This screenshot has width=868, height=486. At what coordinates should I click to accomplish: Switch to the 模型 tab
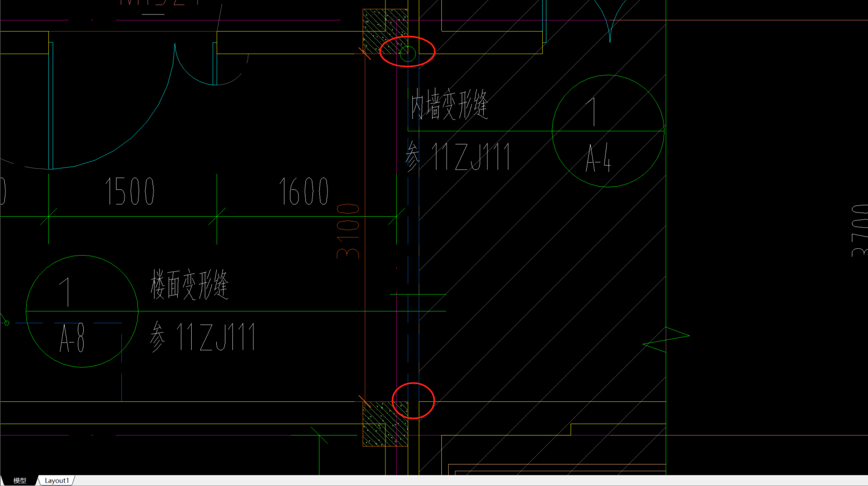20,481
